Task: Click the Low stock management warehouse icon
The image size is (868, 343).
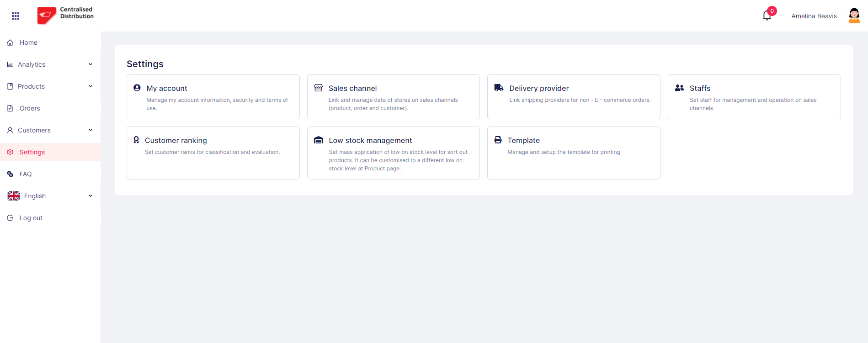Action: tap(319, 140)
